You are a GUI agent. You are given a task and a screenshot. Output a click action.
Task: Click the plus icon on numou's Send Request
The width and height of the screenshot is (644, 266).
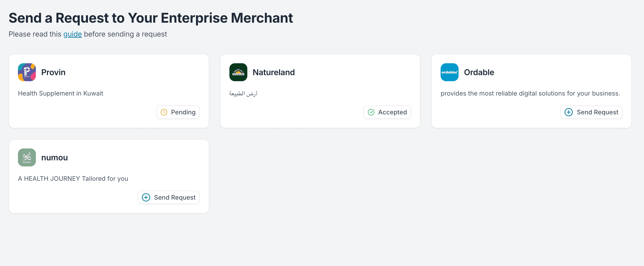pyautogui.click(x=146, y=197)
